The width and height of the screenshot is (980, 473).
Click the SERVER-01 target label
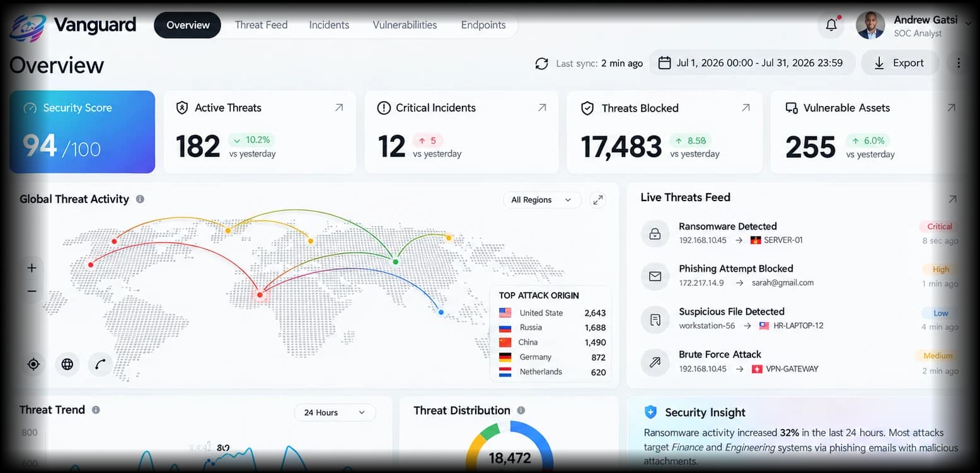click(x=783, y=240)
